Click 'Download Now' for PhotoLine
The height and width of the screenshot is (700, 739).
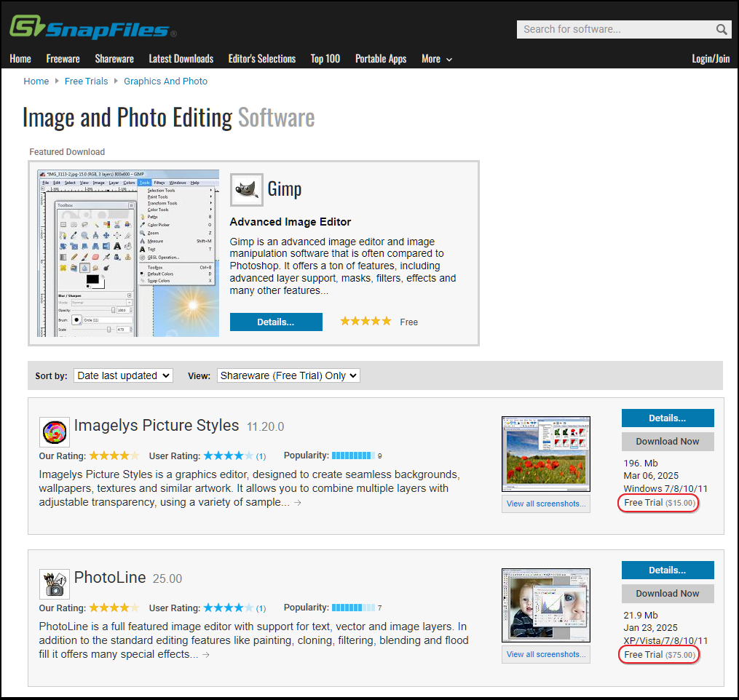click(x=667, y=593)
